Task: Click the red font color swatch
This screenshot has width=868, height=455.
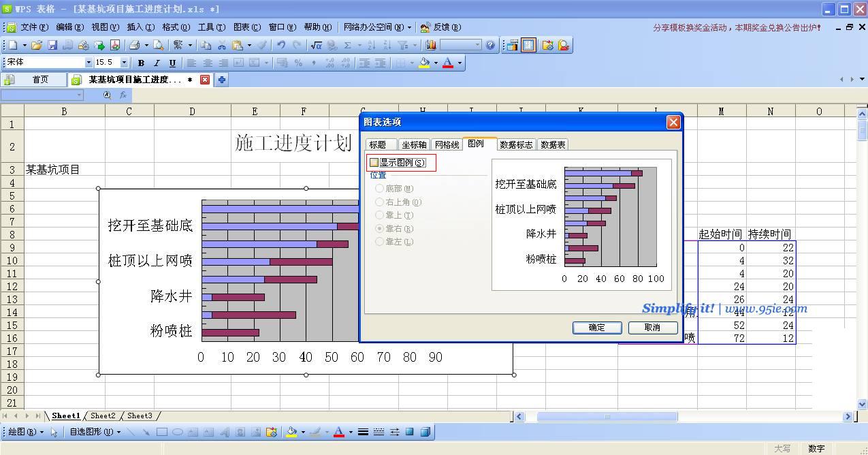Action: click(447, 63)
